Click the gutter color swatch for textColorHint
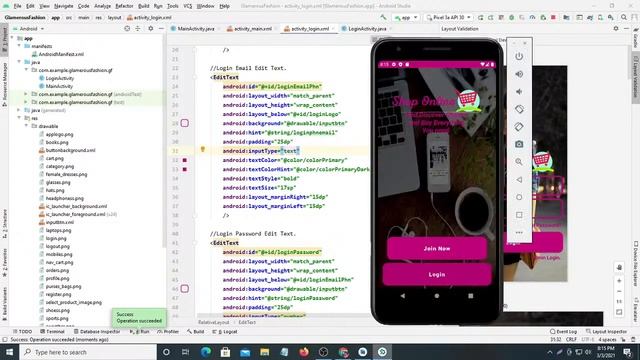The height and width of the screenshot is (360, 640). [x=184, y=169]
